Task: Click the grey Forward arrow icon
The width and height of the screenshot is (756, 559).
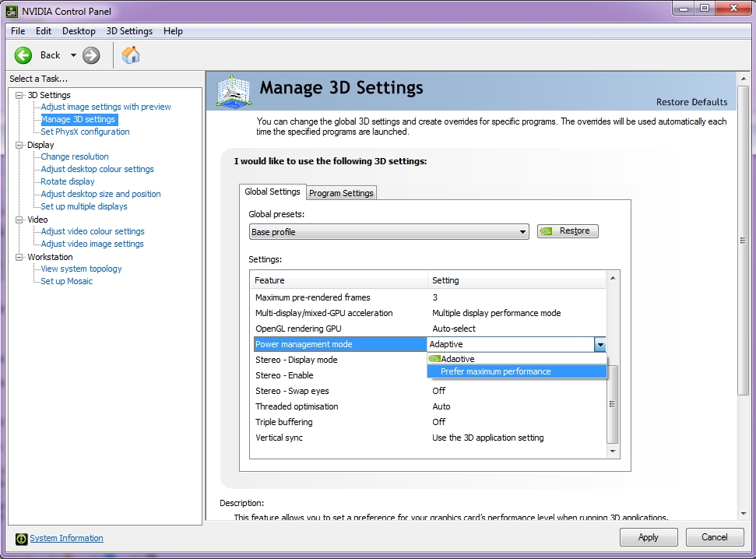Action: [x=91, y=55]
